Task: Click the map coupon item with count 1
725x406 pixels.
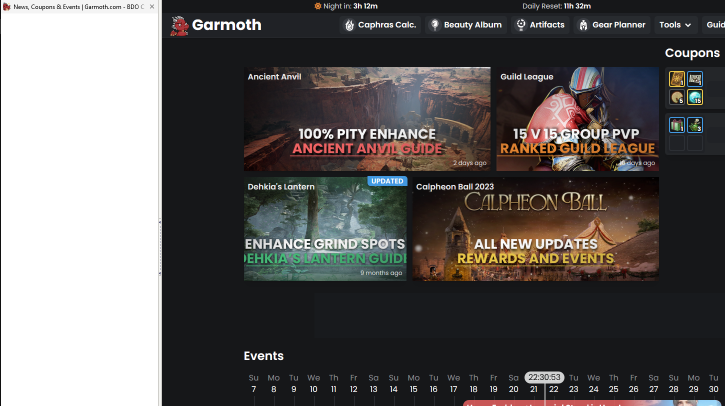Action: [x=695, y=79]
